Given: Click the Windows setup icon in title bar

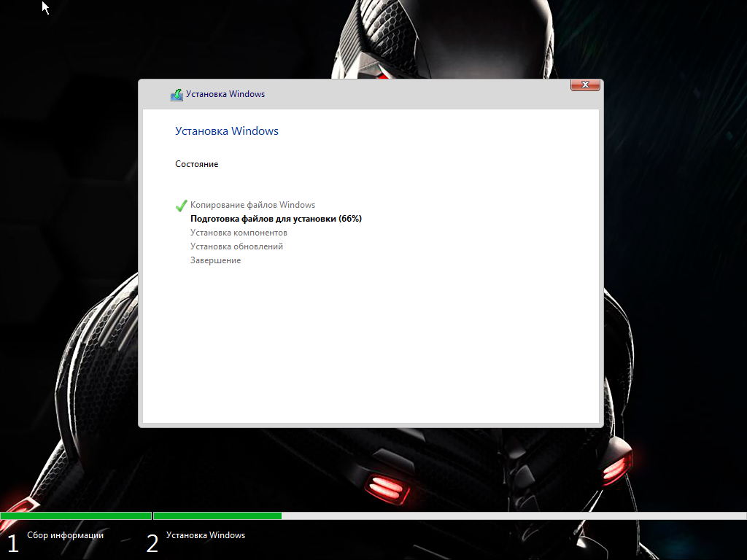Looking at the screenshot, I should click(177, 95).
